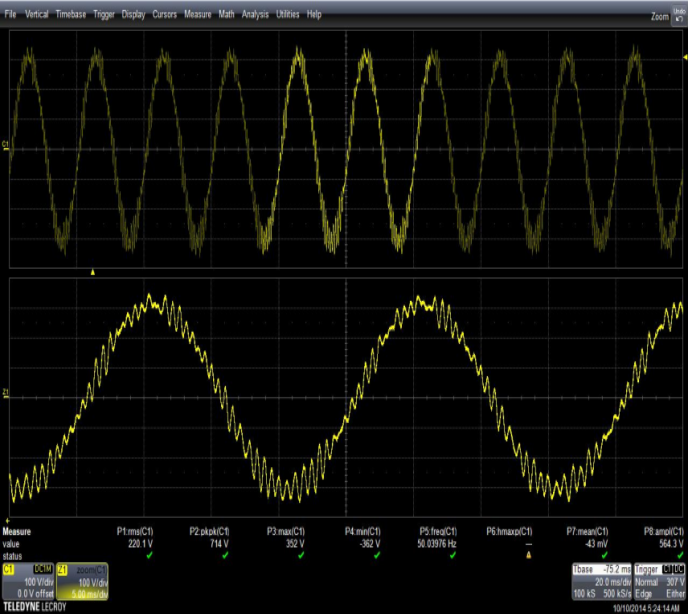Expand the Measure menu
Image resolution: width=688 pixels, height=614 pixels.
(x=197, y=15)
